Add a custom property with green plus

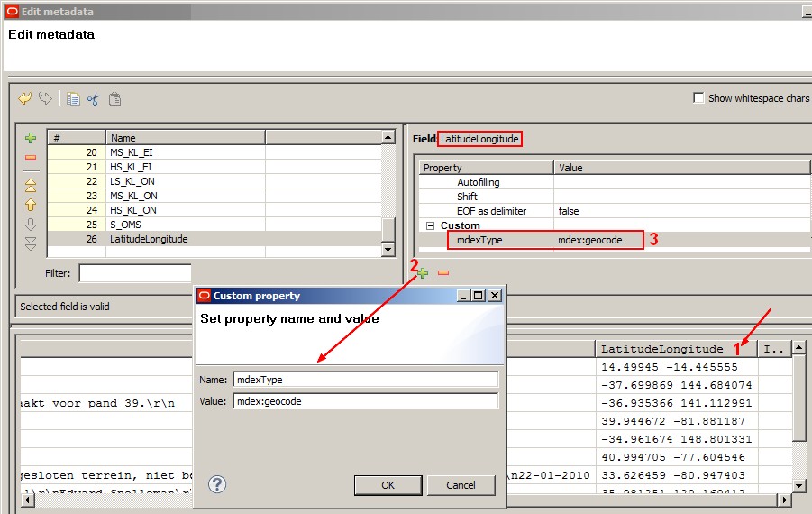tap(422, 272)
